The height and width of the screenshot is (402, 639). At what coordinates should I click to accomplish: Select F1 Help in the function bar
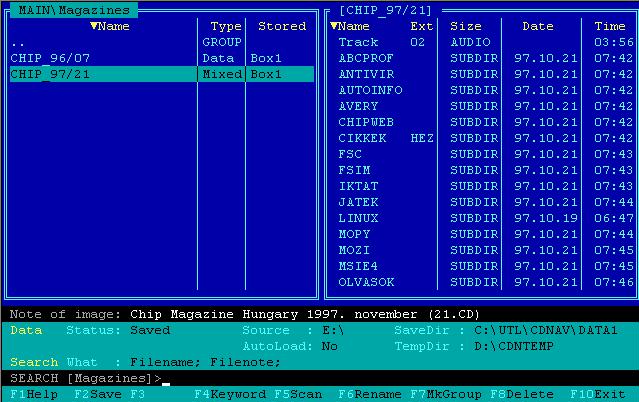coord(34,394)
